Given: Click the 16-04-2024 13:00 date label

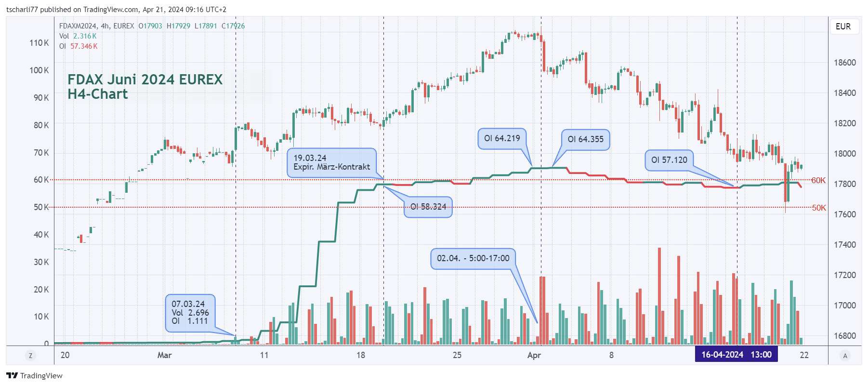Looking at the screenshot, I should (736, 355).
